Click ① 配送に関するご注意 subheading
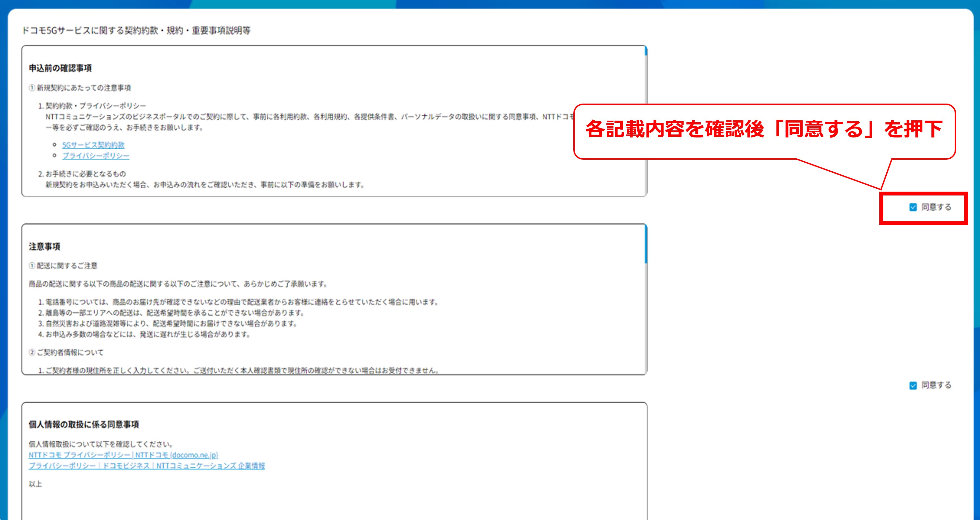The width and height of the screenshot is (980, 520). 63,266
